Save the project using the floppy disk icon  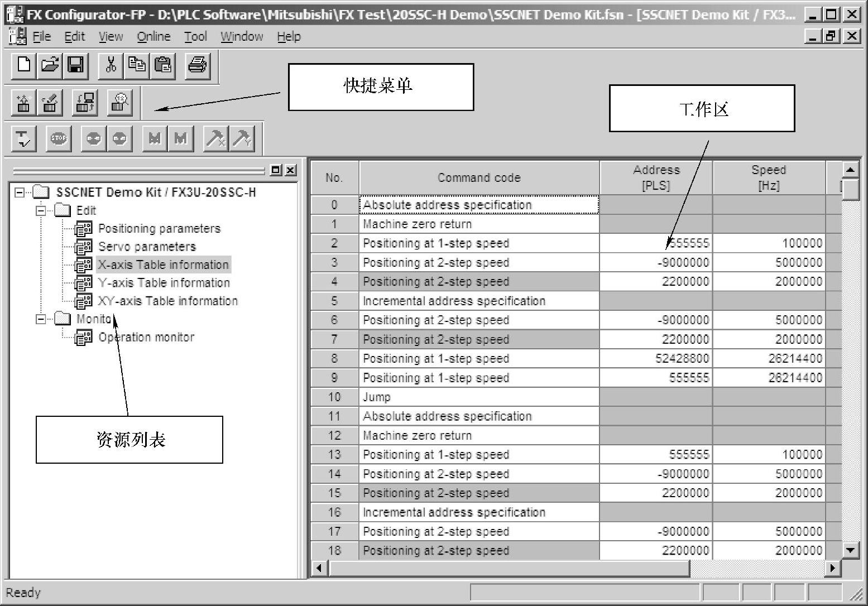click(75, 65)
